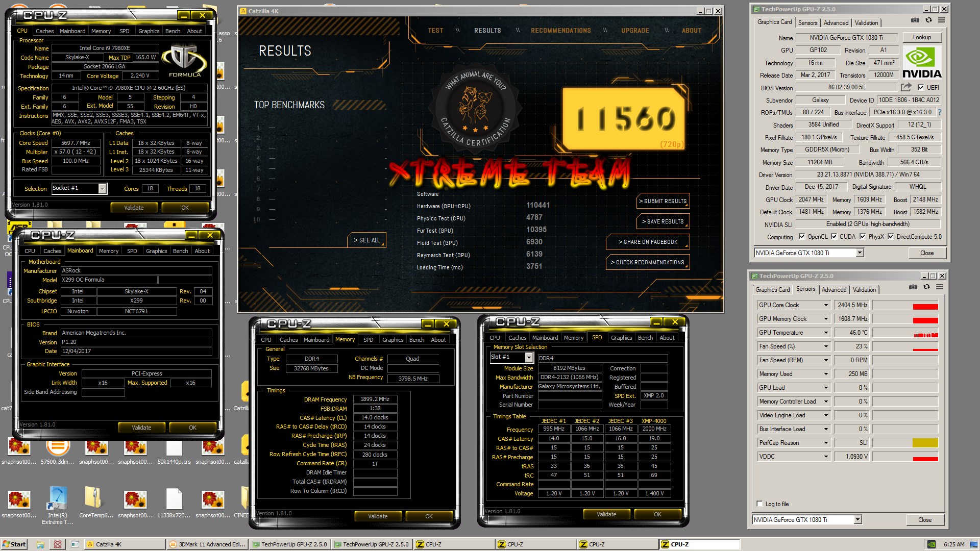Click the refresh icon in GPU-Z Sensors window
Screen dimensions: 980x551
(x=926, y=287)
